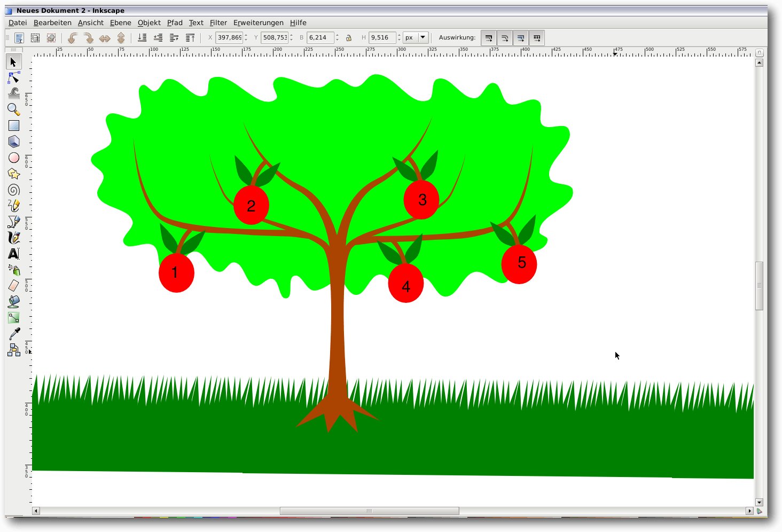Select the Star polygon tool
Image resolution: width=782 pixels, height=532 pixels.
(x=14, y=174)
